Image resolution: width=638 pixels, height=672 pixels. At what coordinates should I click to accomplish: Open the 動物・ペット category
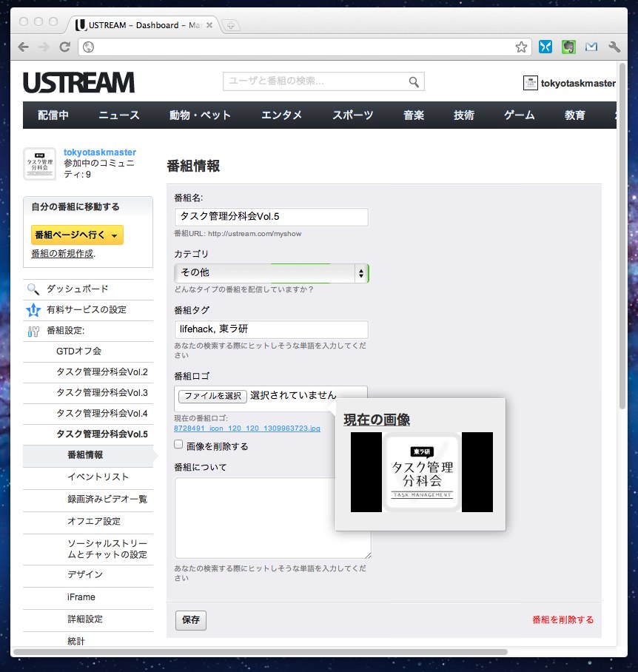pos(200,115)
